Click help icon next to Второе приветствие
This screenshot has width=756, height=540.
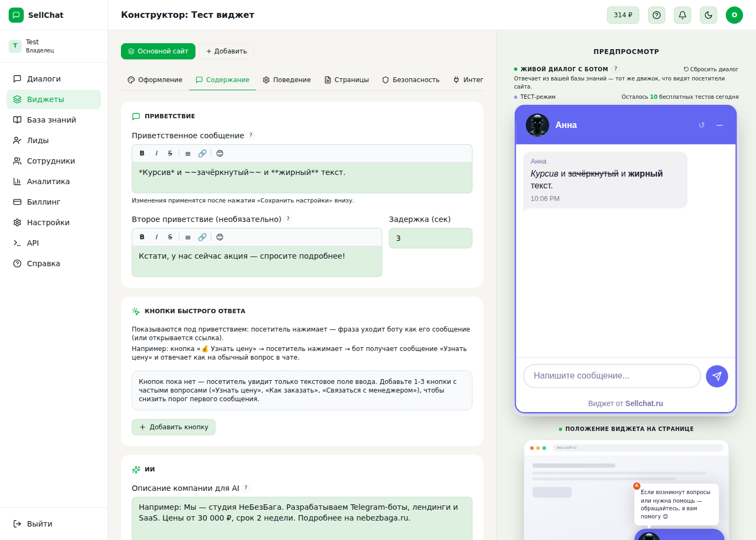point(288,219)
